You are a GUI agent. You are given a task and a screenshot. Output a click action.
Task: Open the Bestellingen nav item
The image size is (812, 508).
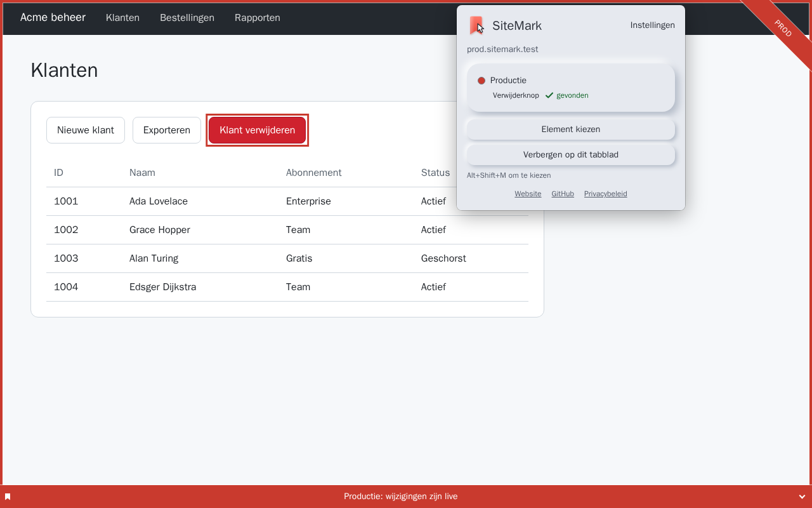[x=187, y=18]
